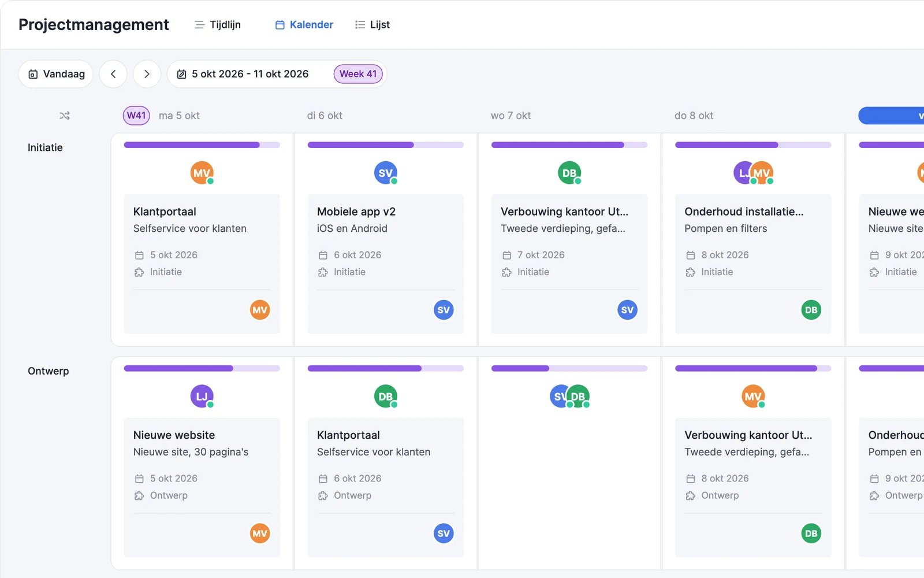Click the shuffle icon above row labels
This screenshot has width=924, height=578.
tap(65, 116)
